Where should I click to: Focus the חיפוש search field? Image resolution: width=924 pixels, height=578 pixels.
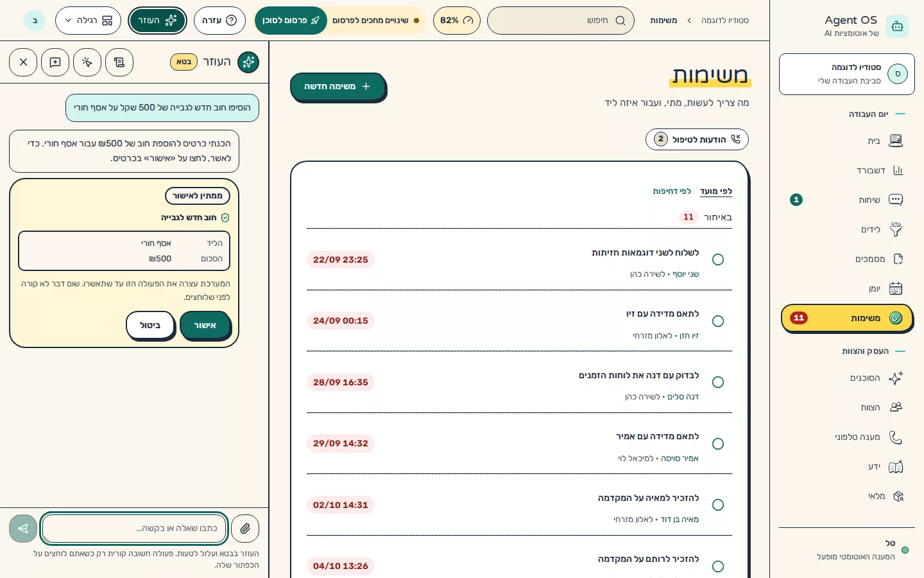click(561, 21)
